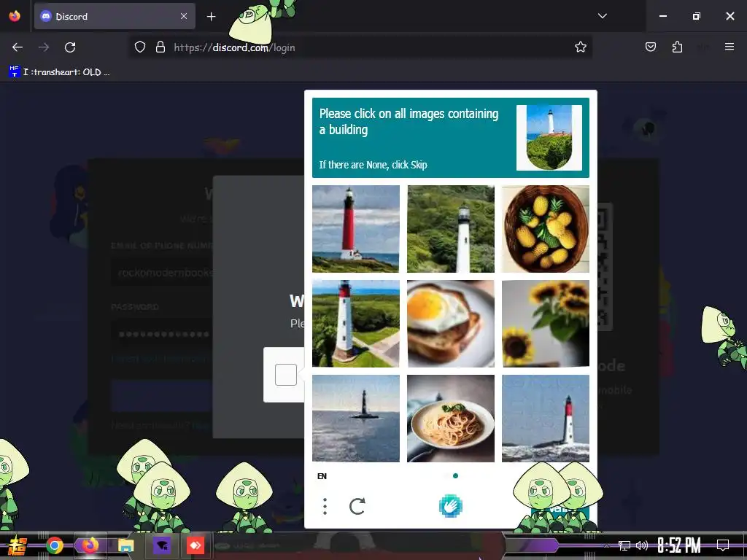
Task: Click the Firefox forward arrow button
Action: pos(44,47)
